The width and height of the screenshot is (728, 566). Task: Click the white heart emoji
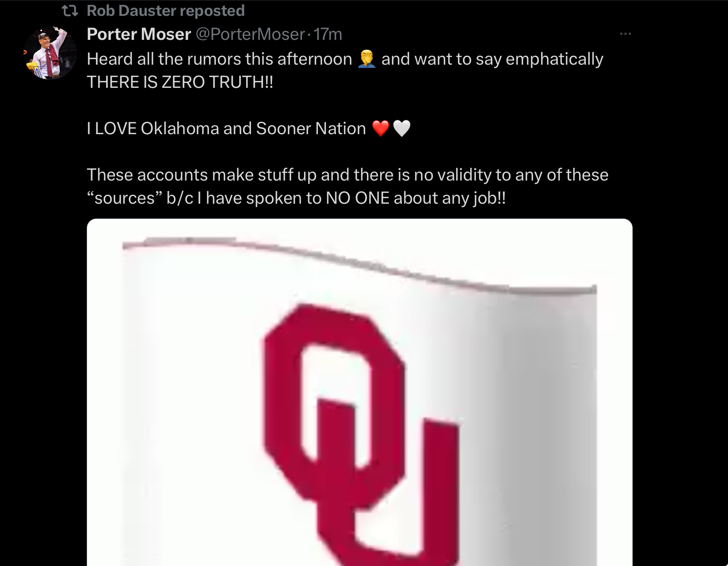point(402,128)
